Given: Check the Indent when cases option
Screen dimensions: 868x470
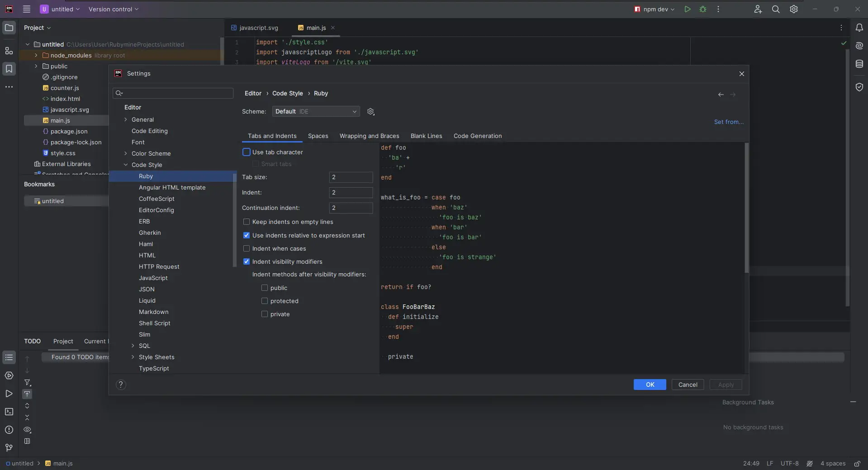Looking at the screenshot, I should point(247,248).
